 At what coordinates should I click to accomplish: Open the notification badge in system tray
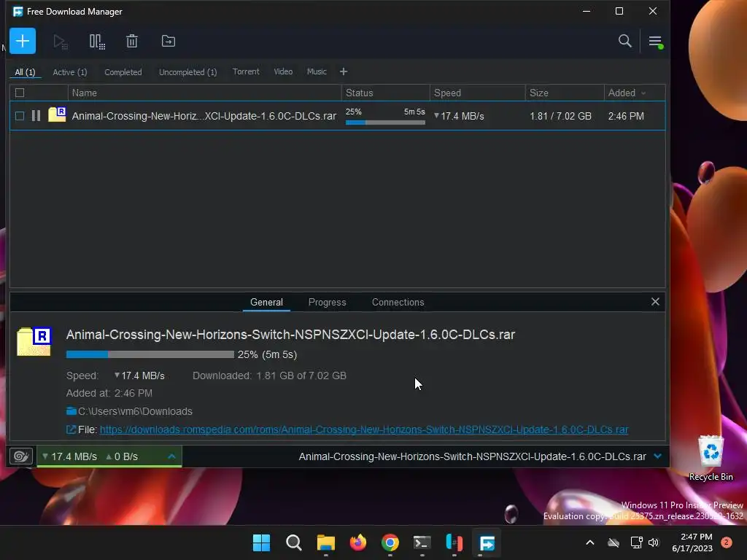(x=727, y=542)
